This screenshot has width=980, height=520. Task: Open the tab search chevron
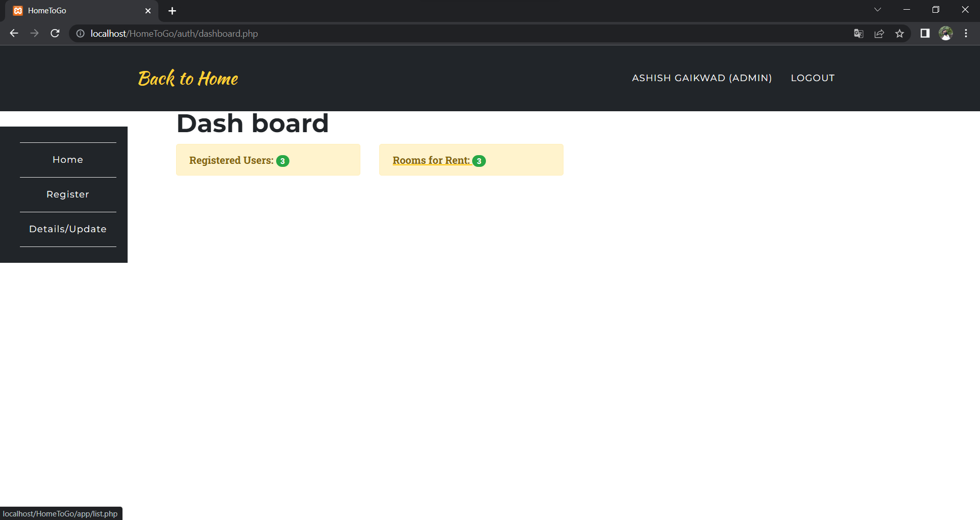[877, 9]
